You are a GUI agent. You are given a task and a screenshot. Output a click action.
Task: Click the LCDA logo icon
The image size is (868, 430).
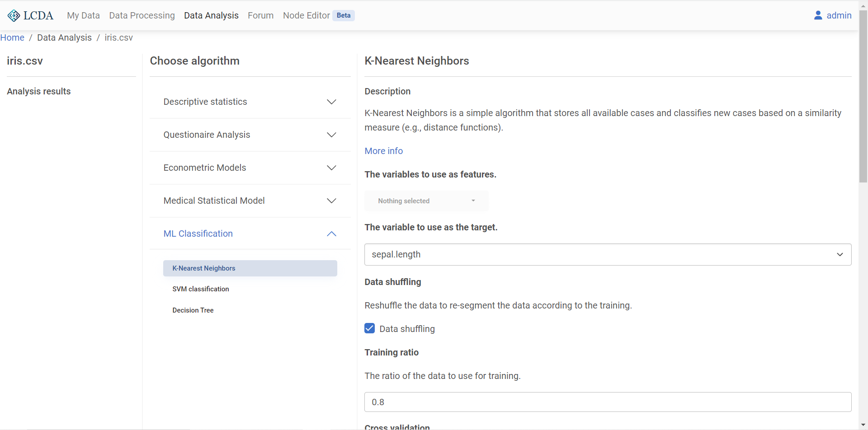point(14,16)
